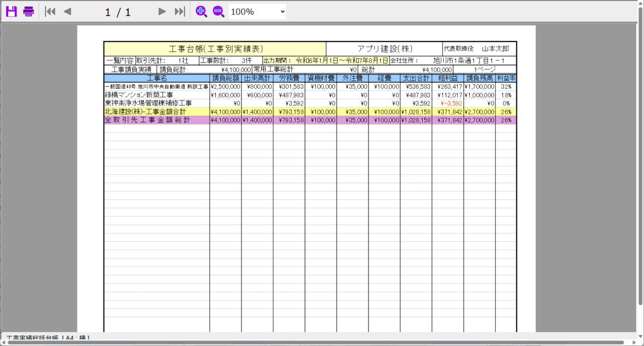644x346 pixels.
Task: Click the 出来高計 column header
Action: coord(257,78)
